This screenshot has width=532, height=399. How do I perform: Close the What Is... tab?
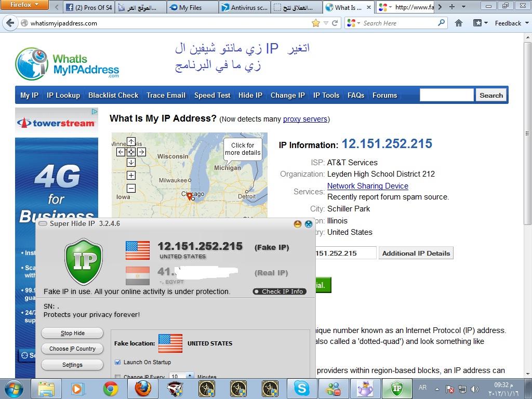[x=369, y=7]
